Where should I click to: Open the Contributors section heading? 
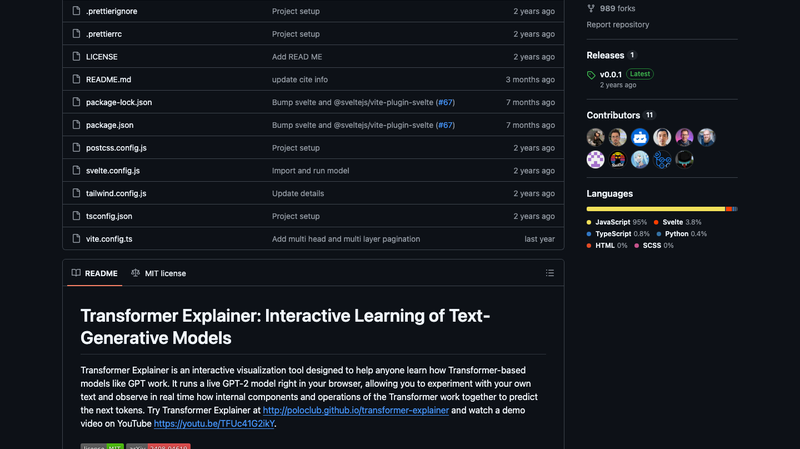pos(613,115)
